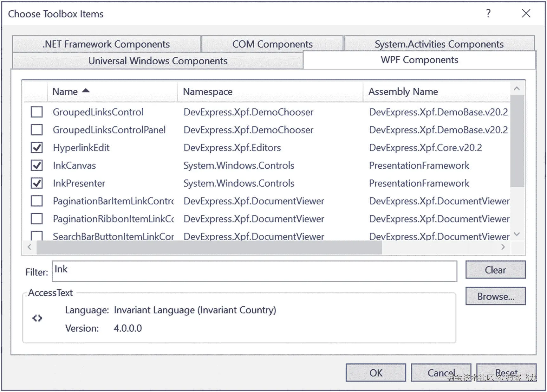Click the Browse... button
The width and height of the screenshot is (547, 392).
tap(495, 296)
